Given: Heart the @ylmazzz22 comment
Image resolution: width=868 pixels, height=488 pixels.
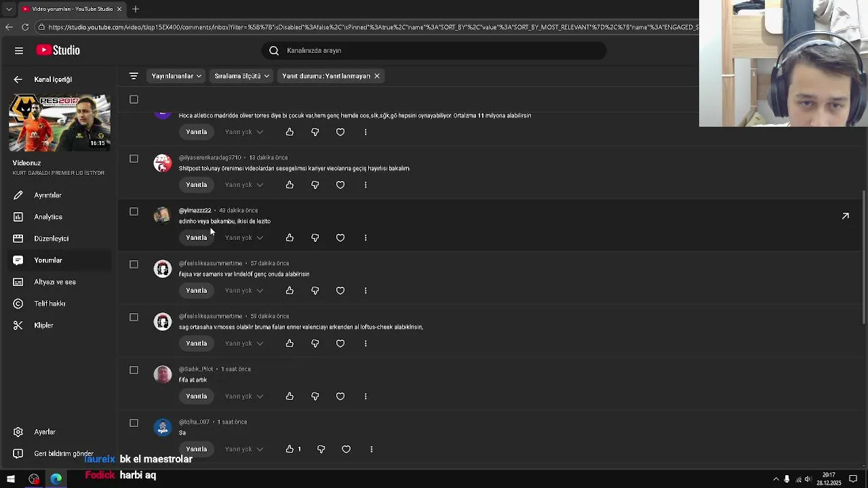Looking at the screenshot, I should click(340, 237).
